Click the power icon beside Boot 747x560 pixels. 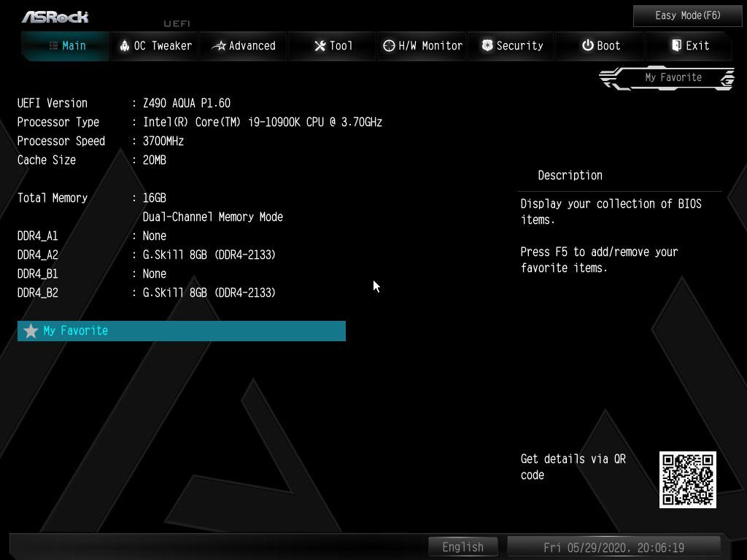(x=588, y=45)
